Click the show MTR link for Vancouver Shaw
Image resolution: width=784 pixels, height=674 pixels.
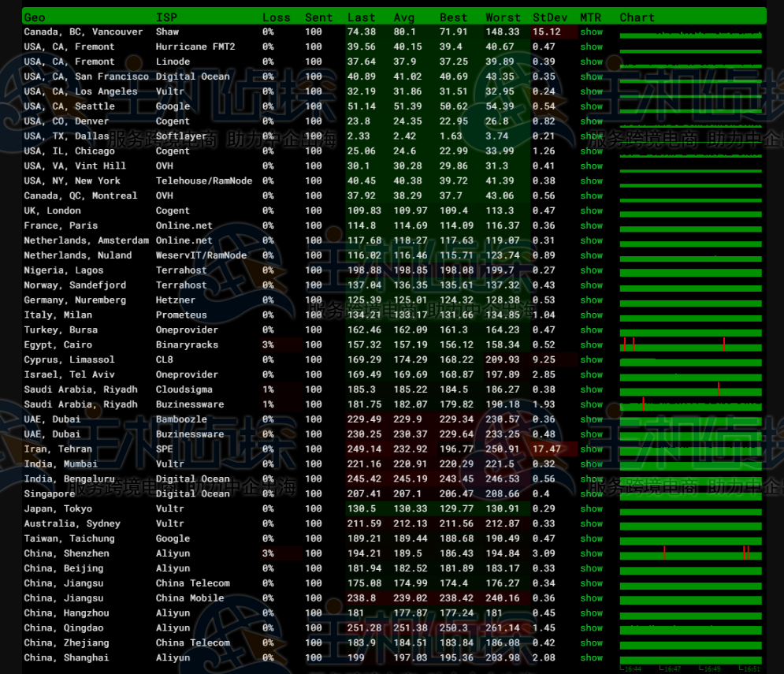pyautogui.click(x=591, y=32)
